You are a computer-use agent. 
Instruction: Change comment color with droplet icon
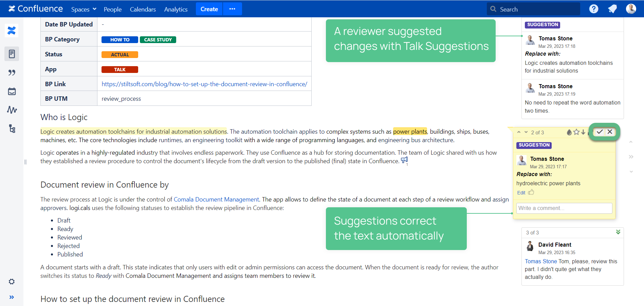(569, 132)
